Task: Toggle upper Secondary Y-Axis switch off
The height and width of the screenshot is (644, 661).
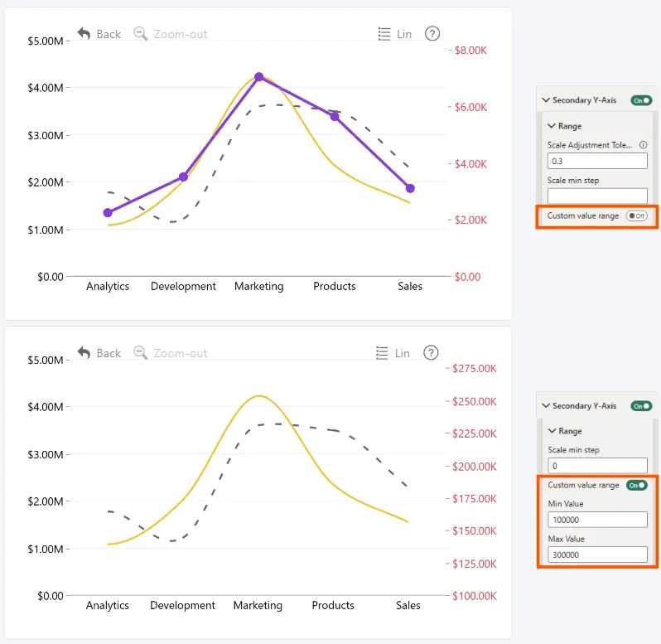Action: [x=641, y=100]
